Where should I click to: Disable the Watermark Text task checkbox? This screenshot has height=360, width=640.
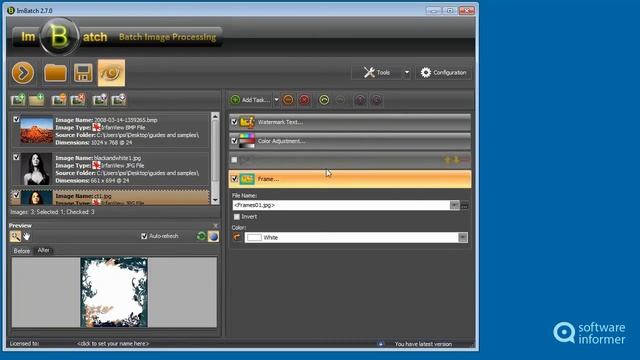pyautogui.click(x=234, y=122)
